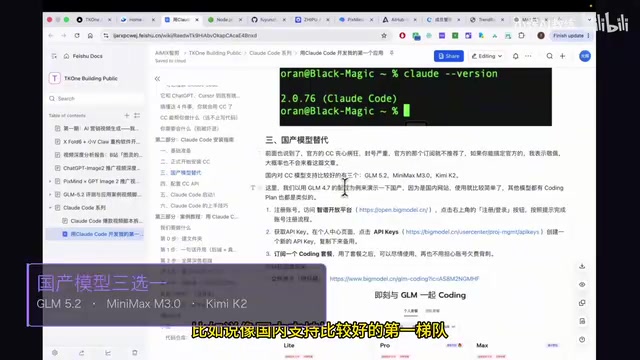This screenshot has width=640, height=360.
Task: Collapse the outline with double-chevron icon
Action: pos(157,79)
